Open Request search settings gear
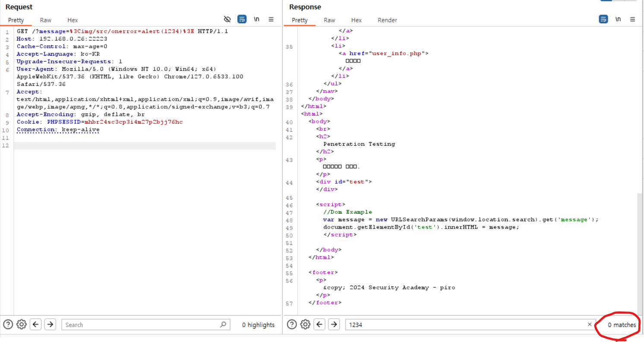This screenshot has width=644, height=342. click(22, 324)
